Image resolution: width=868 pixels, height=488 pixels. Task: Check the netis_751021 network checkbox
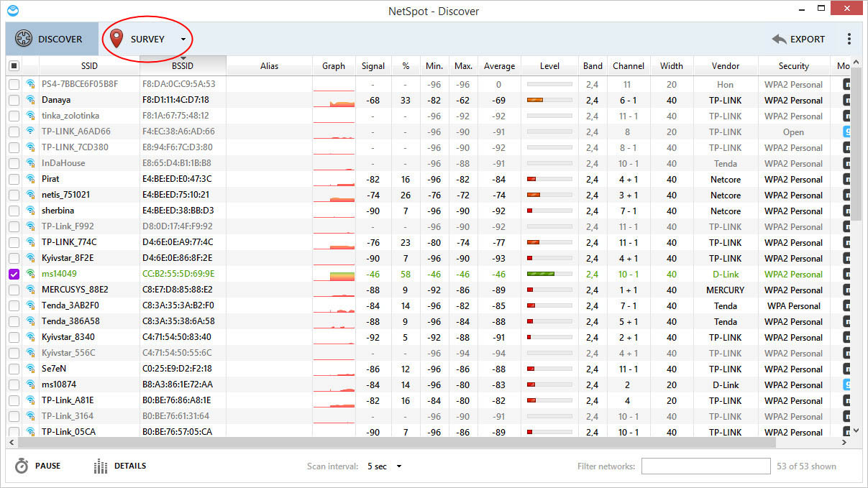pos(14,195)
